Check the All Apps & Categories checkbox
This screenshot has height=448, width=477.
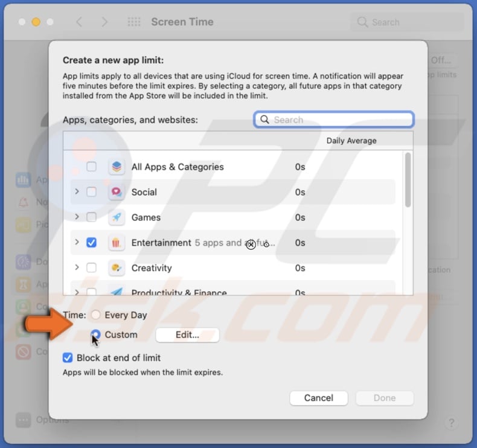[x=91, y=167]
